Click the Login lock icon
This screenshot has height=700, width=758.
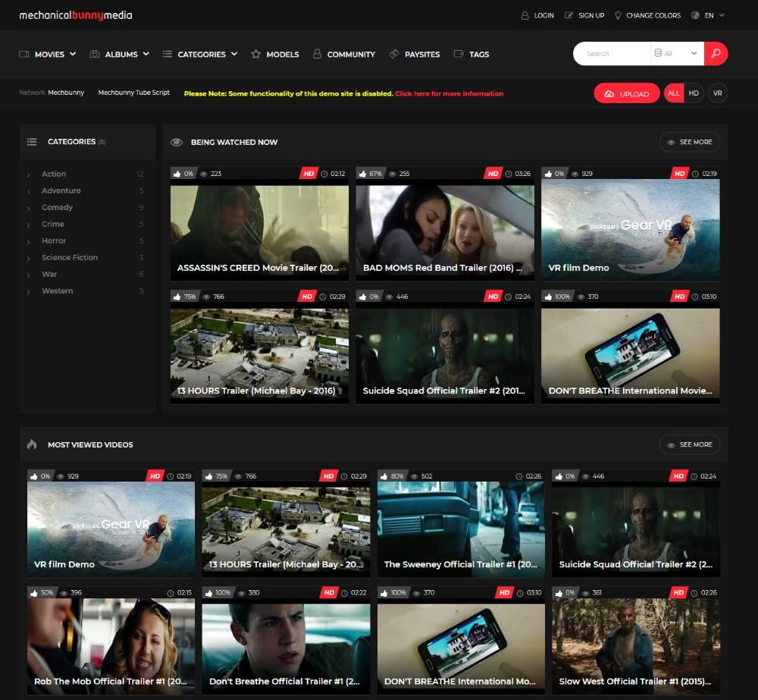coord(525,15)
